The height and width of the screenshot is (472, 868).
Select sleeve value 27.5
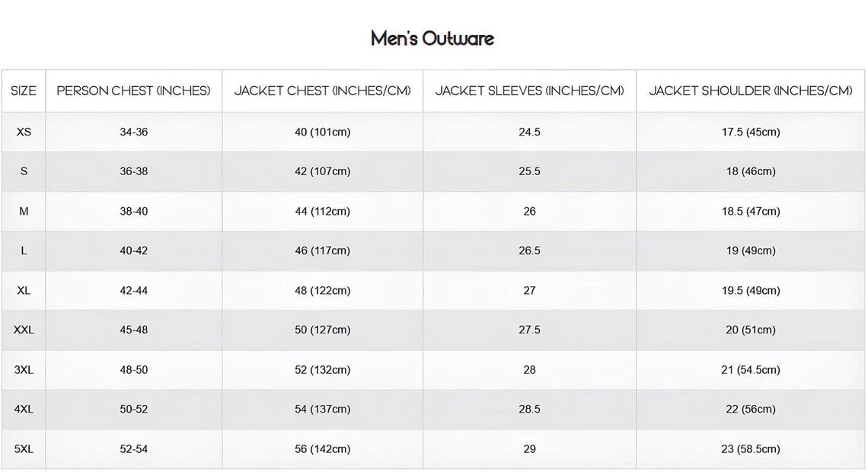529,330
